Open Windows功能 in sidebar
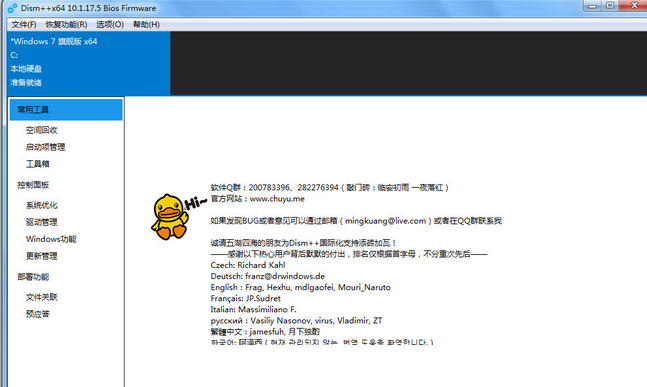Image resolution: width=647 pixels, height=387 pixels. pos(51,239)
